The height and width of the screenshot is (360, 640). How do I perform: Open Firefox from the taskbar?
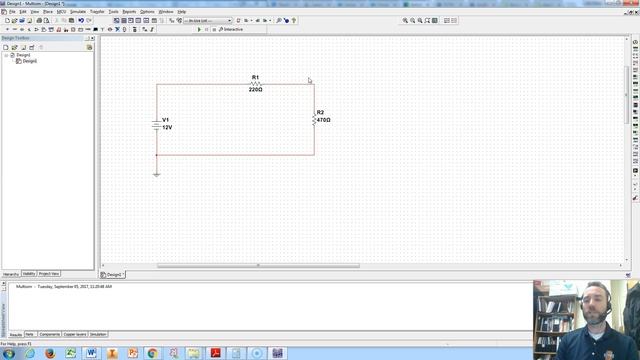pyautogui.click(x=50, y=353)
